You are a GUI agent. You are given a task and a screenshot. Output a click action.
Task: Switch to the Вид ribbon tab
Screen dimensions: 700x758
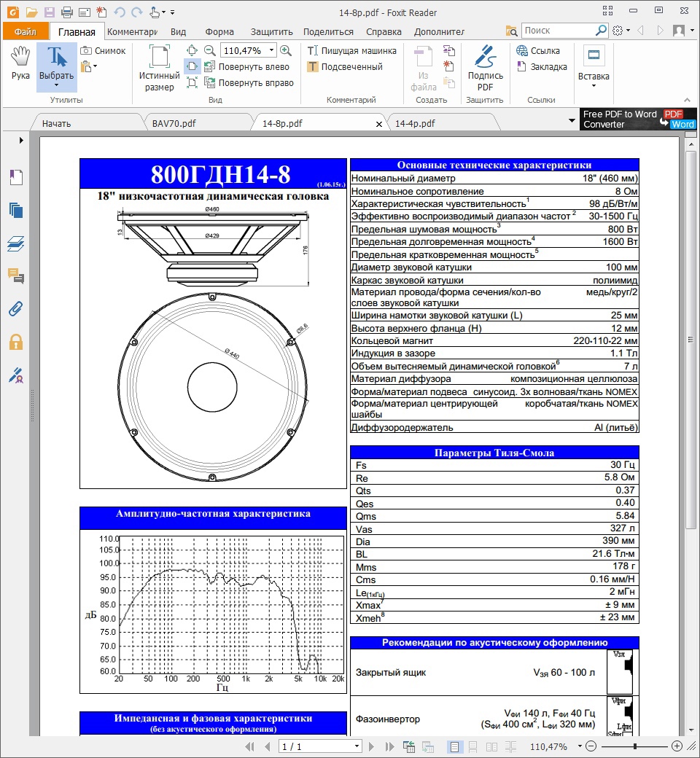pos(178,31)
